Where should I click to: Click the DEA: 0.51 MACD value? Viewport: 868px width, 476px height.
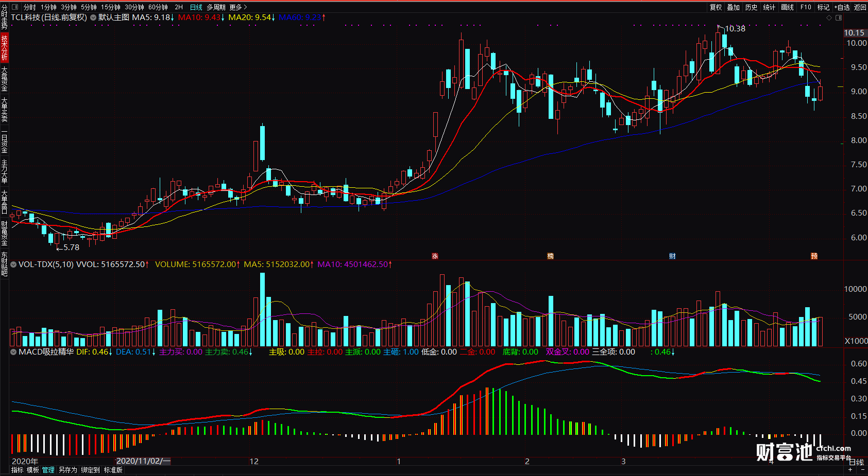pyautogui.click(x=135, y=352)
